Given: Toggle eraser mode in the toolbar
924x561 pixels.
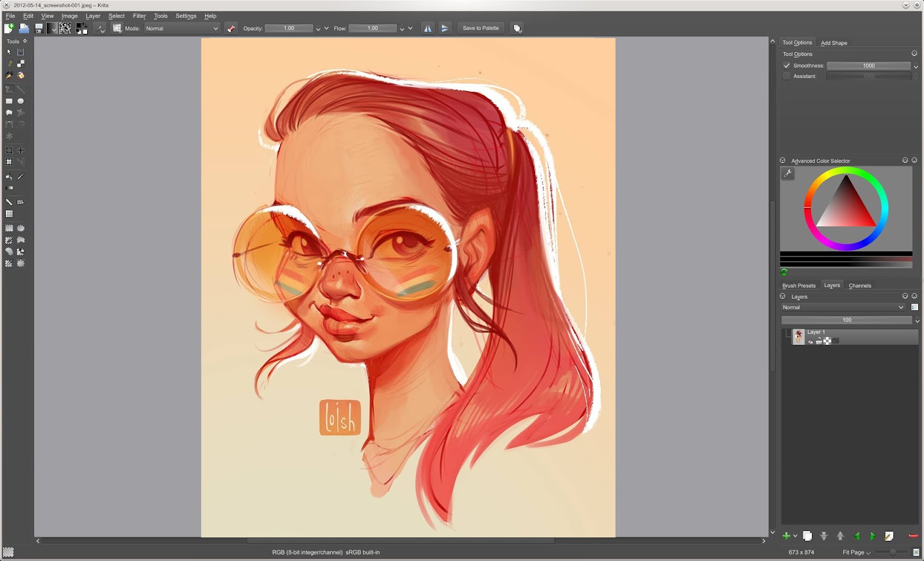Looking at the screenshot, I should tap(231, 28).
